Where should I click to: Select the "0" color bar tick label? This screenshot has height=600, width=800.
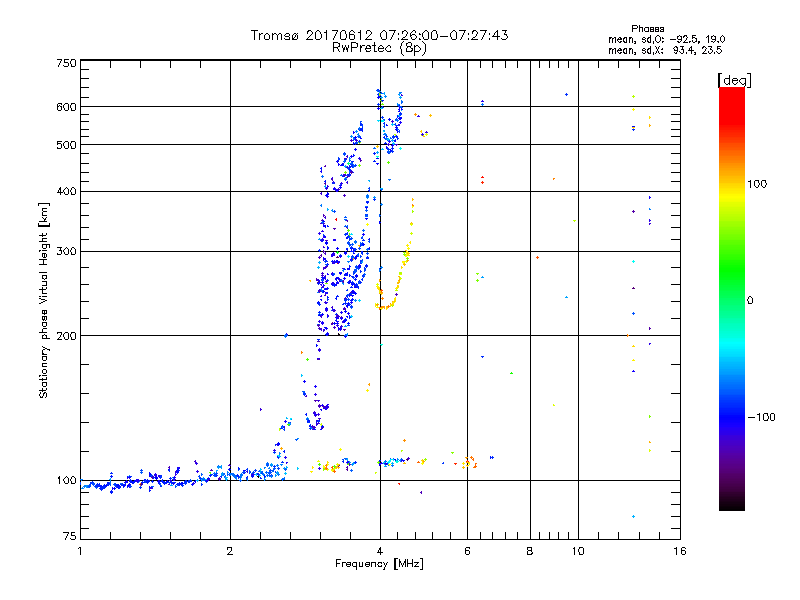(750, 300)
